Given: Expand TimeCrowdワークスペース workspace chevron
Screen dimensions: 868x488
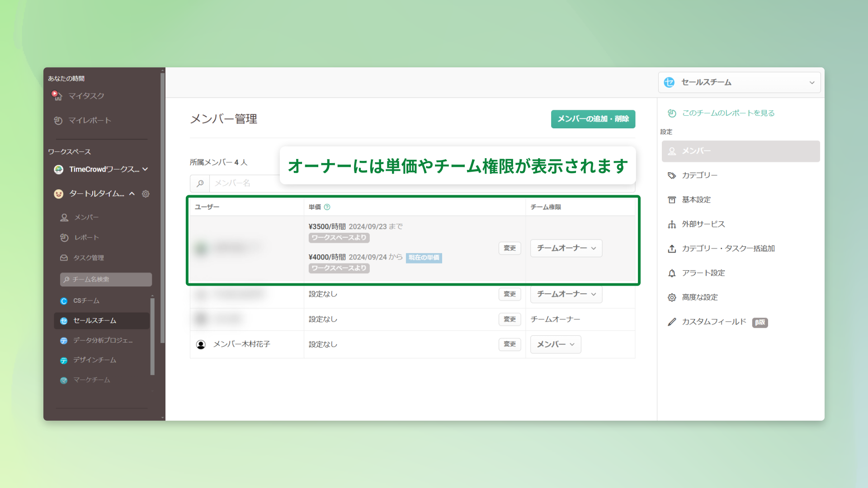Looking at the screenshot, I should (x=145, y=169).
